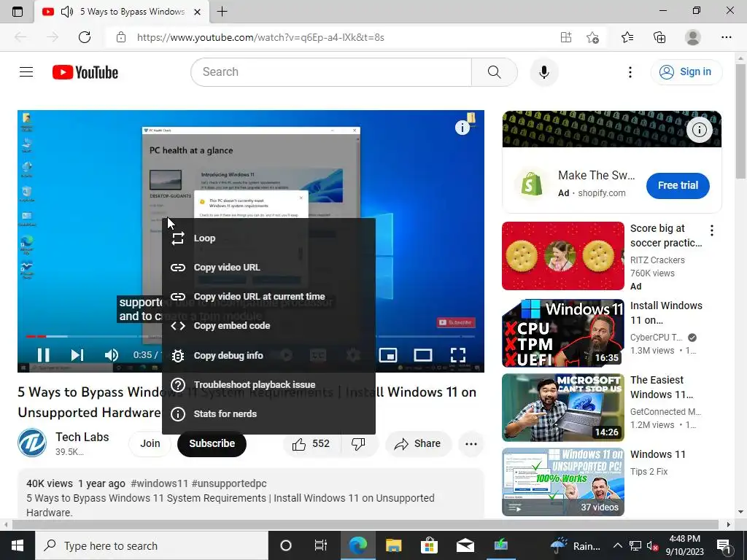Choose Copy video URL at current time
Image resolution: width=747 pixels, height=560 pixels.
[x=268, y=297]
